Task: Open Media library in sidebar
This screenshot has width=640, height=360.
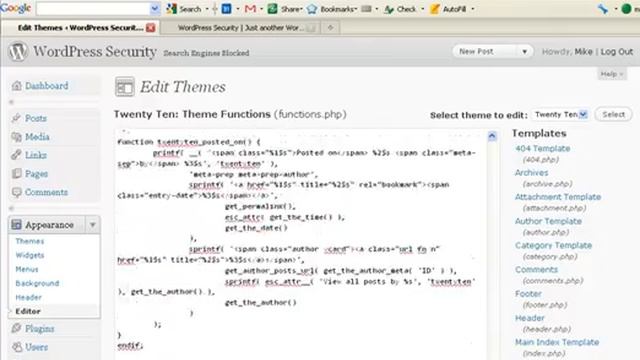Action: click(37, 137)
